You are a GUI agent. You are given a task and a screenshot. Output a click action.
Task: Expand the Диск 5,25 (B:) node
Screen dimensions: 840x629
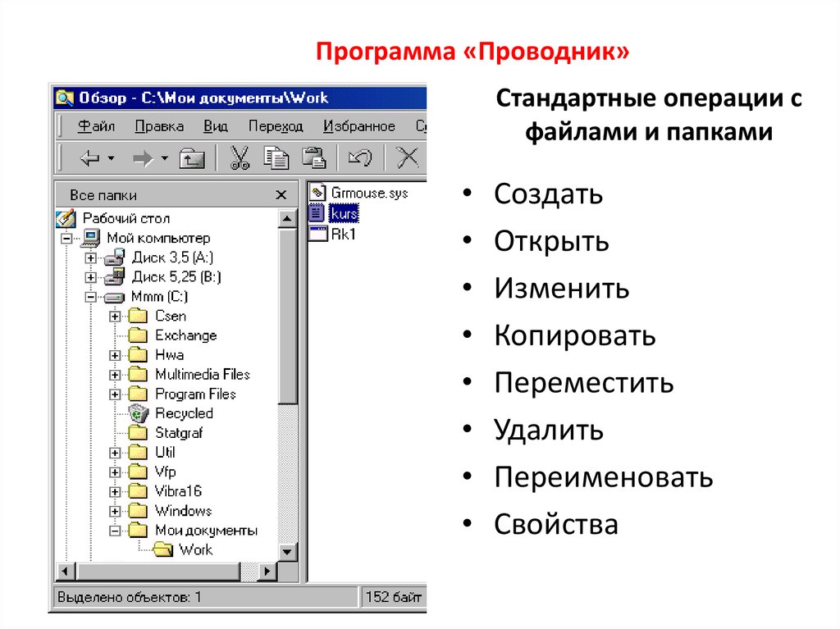(x=90, y=277)
